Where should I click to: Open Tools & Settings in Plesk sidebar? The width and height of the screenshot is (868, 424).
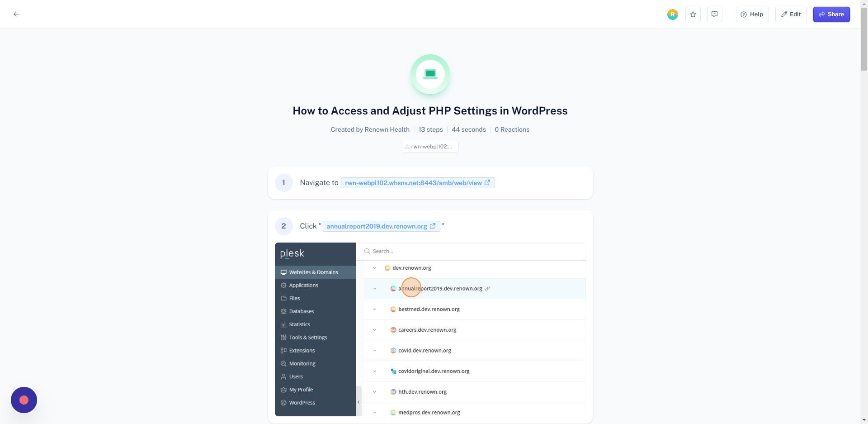coord(315,338)
